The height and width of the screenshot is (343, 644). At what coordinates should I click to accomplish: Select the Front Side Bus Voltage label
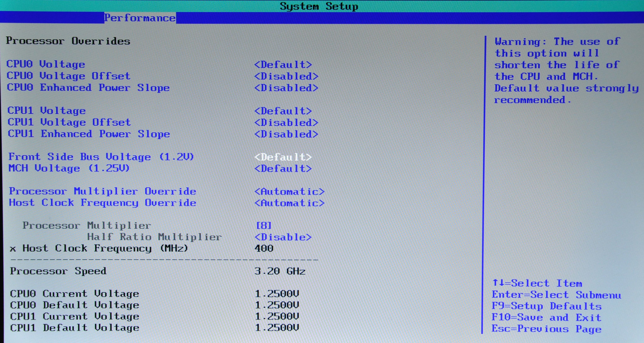point(101,157)
